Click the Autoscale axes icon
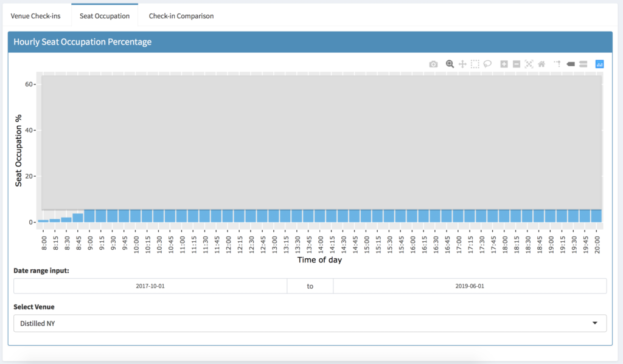Screen dimensions: 623x364 [x=529, y=64]
